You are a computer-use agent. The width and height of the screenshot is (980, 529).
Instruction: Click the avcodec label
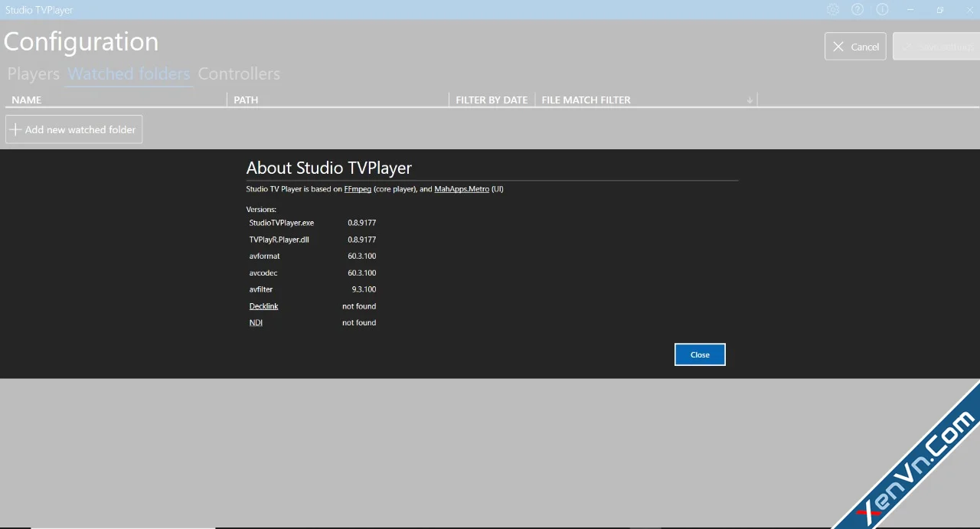tap(263, 273)
